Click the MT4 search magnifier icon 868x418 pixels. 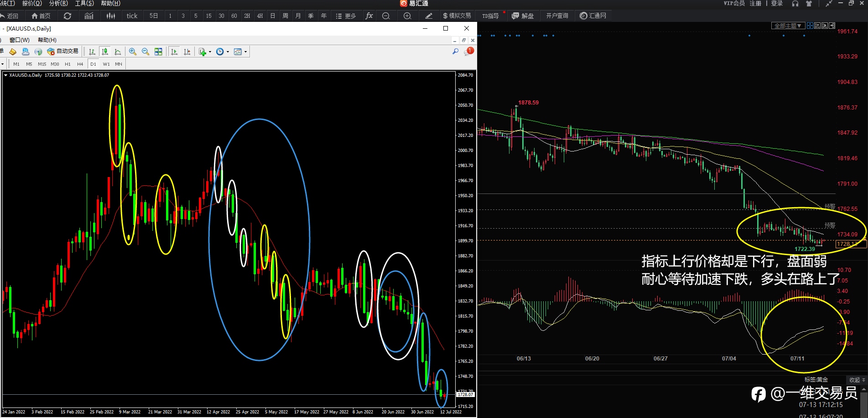tap(455, 52)
